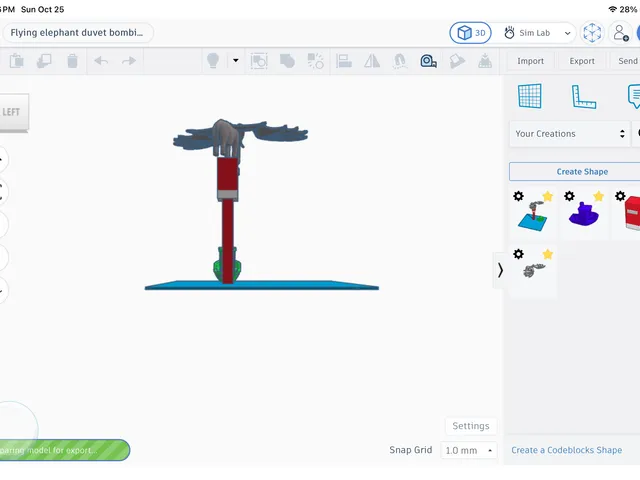Click the blue workplane base
Viewport: 640px width, 480px height.
click(x=262, y=285)
